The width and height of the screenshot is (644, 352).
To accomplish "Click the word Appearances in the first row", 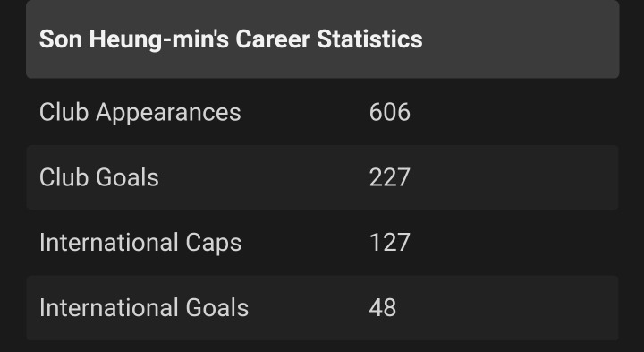I will 168,114.
